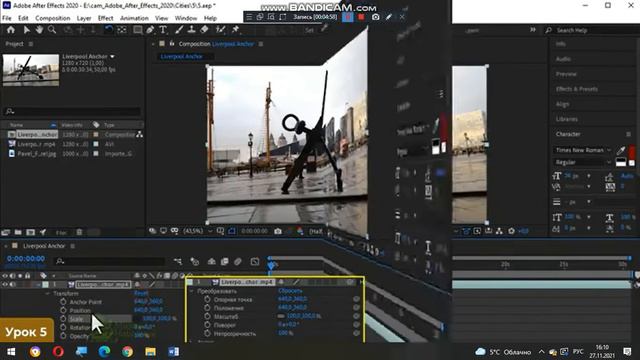640x360 pixels.
Task: Take a snapshot in composition viewer
Action: (278, 231)
